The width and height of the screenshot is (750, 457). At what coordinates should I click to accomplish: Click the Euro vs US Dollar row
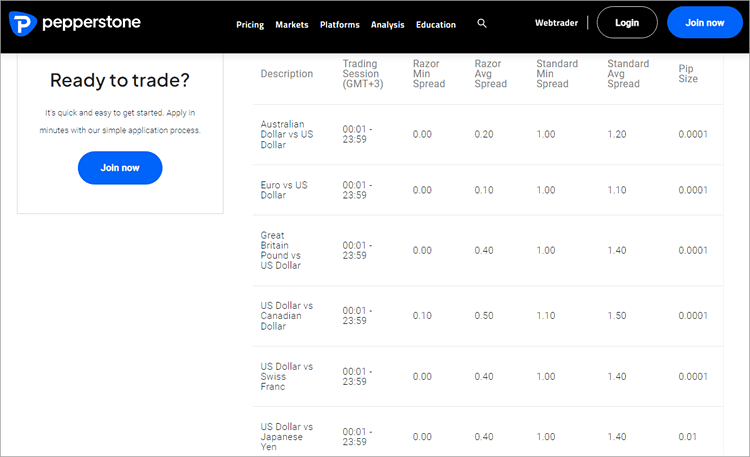tap(285, 190)
